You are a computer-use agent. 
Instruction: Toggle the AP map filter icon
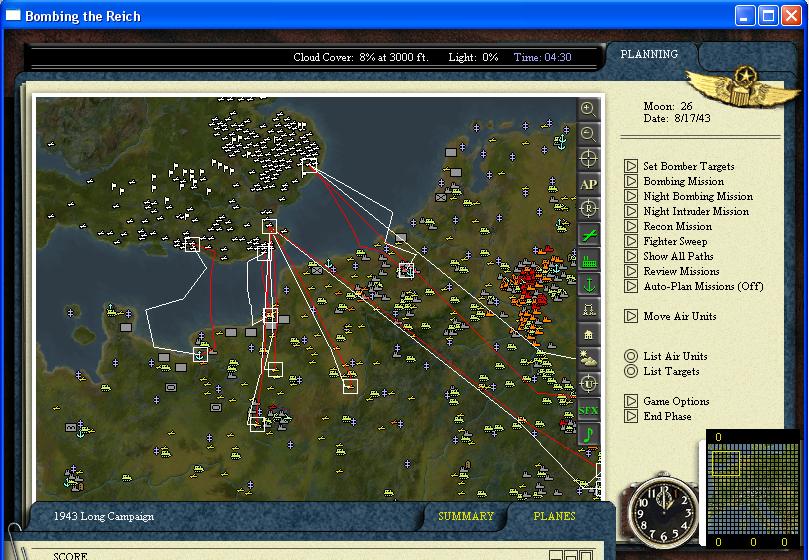coord(588,184)
